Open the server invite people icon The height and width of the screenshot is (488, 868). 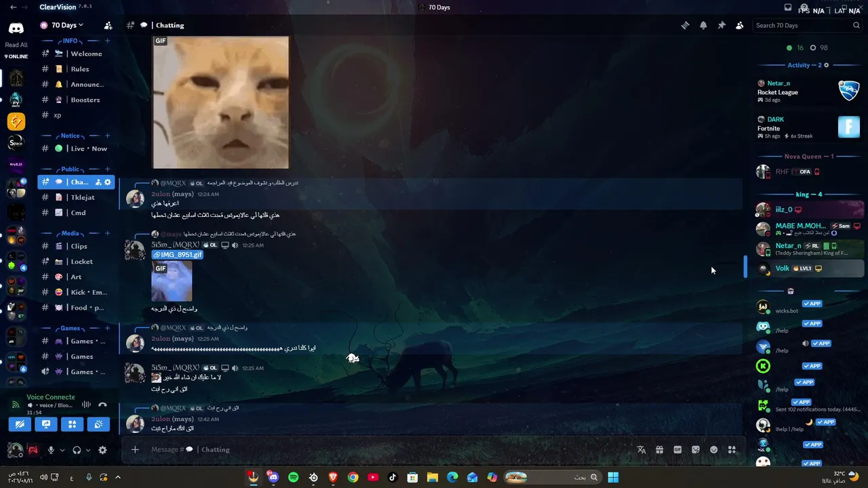click(108, 25)
